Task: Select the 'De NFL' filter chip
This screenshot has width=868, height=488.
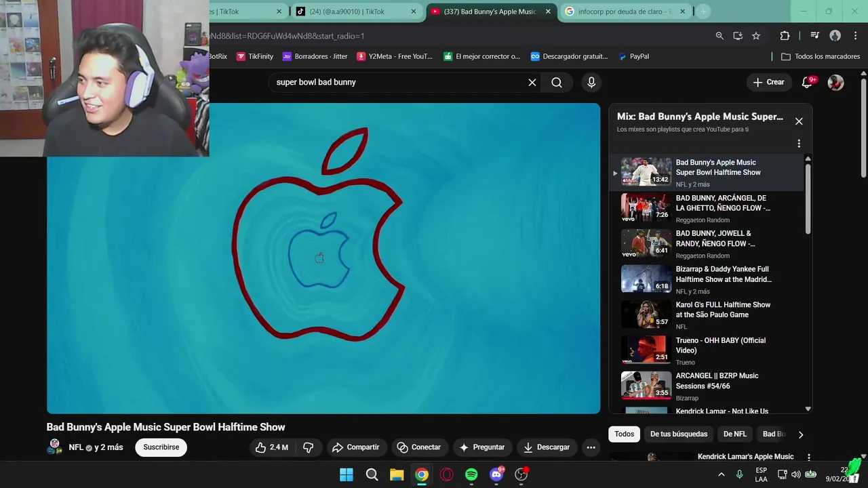Action: pos(735,434)
